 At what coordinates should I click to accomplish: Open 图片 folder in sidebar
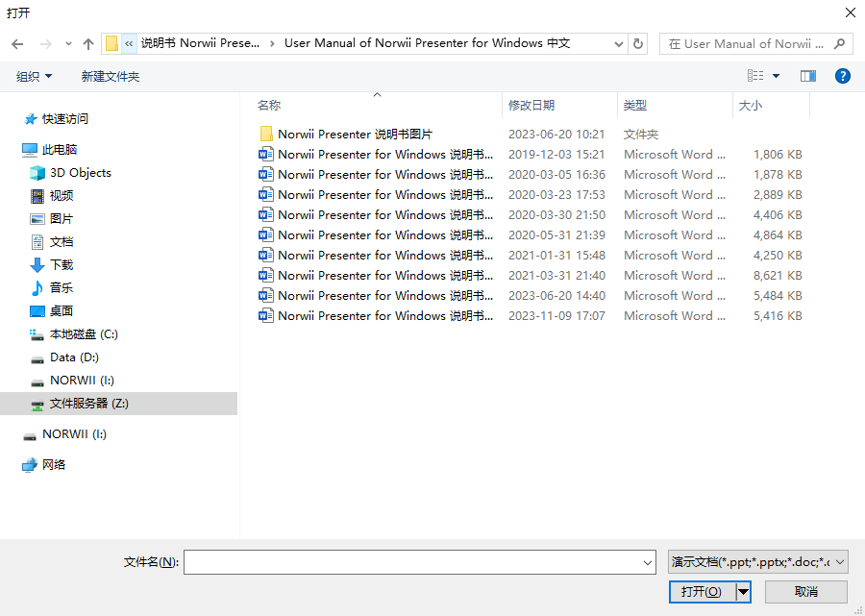[x=51, y=219]
